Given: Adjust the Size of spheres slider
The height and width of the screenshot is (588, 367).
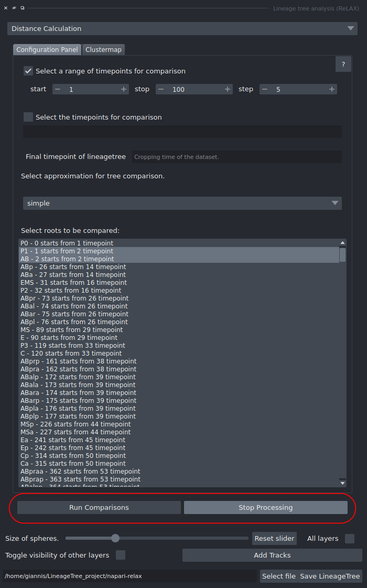Looking at the screenshot, I should coord(115,538).
